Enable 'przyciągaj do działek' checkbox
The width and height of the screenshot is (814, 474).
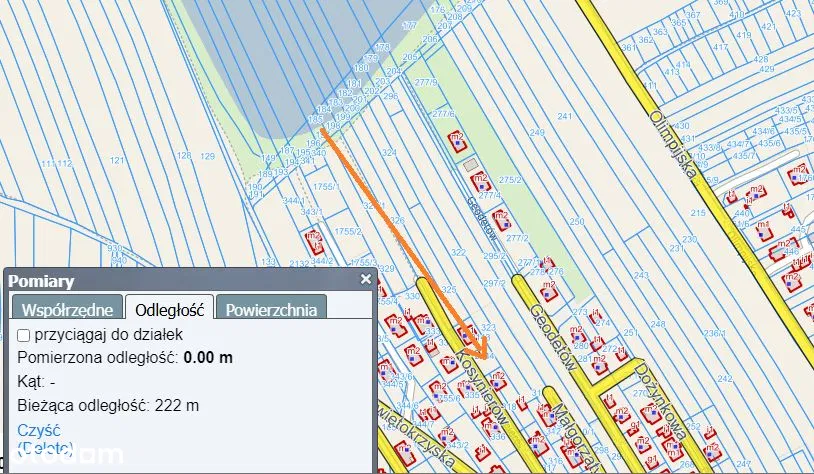click(x=23, y=335)
